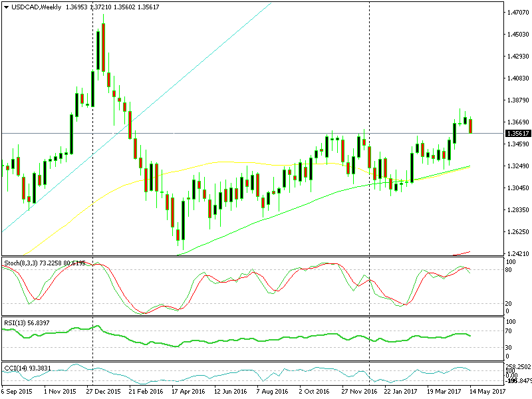
Task: Click the 27 Nov 2016 date label
Action: (x=359, y=391)
